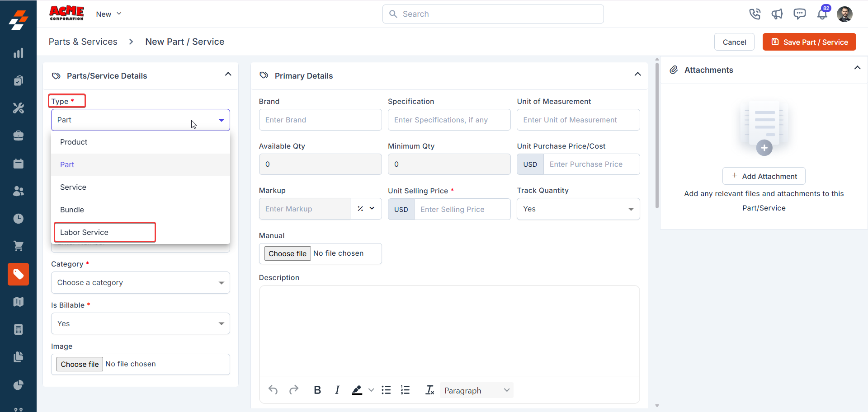Open the Paragraph style dropdown
This screenshot has width=868, height=412.
point(476,390)
